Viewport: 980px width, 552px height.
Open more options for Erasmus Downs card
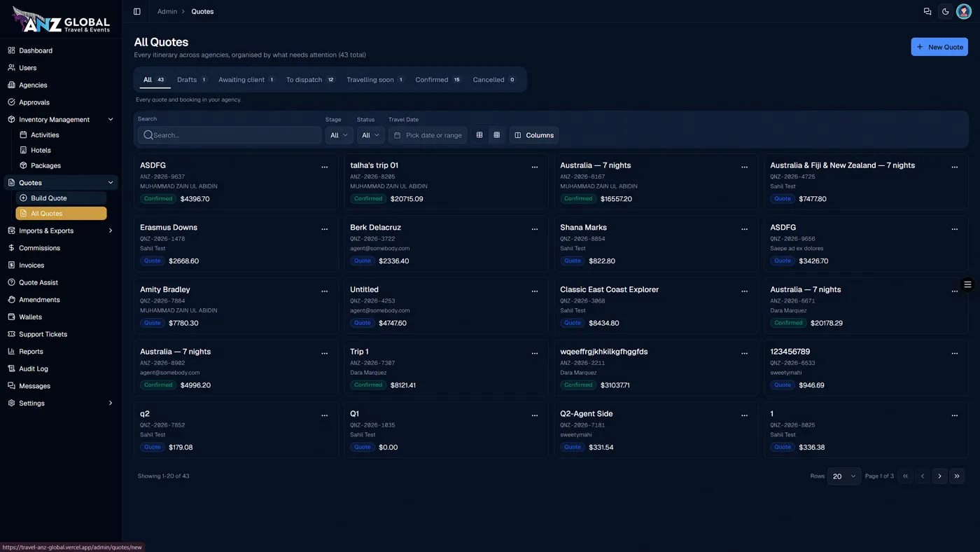tap(325, 229)
